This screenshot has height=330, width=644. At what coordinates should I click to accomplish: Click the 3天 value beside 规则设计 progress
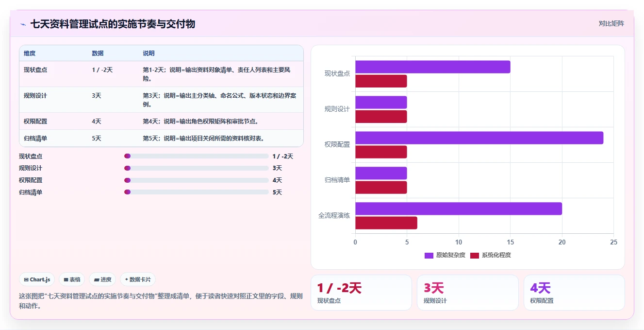(277, 168)
